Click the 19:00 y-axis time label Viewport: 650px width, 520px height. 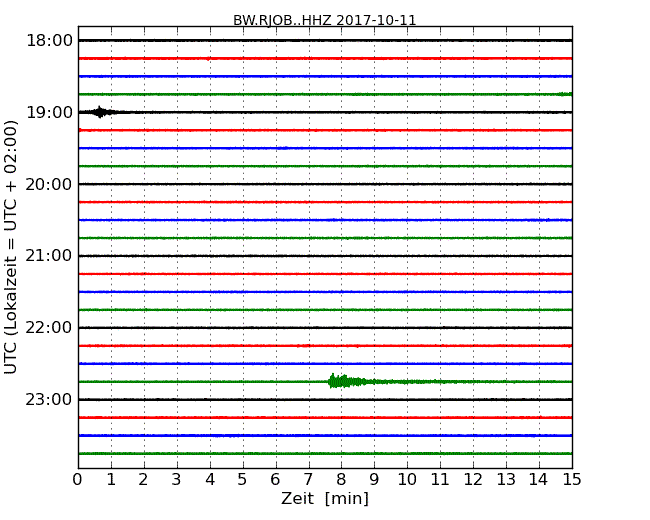[49, 112]
